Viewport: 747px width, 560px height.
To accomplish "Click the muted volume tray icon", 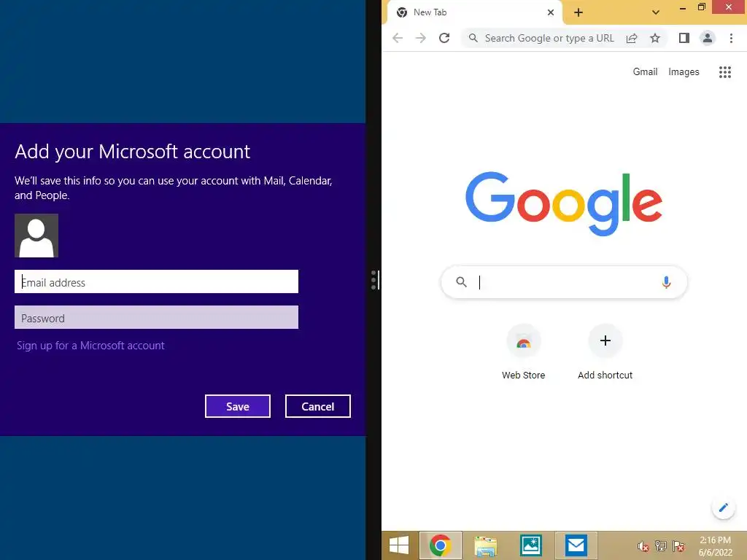I will [643, 546].
